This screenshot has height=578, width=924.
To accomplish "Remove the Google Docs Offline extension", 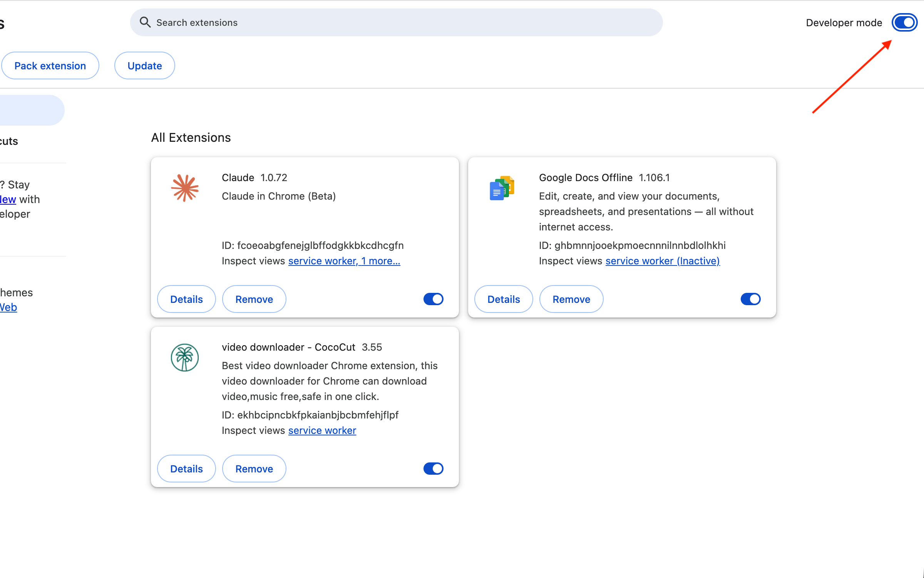I will (x=571, y=299).
